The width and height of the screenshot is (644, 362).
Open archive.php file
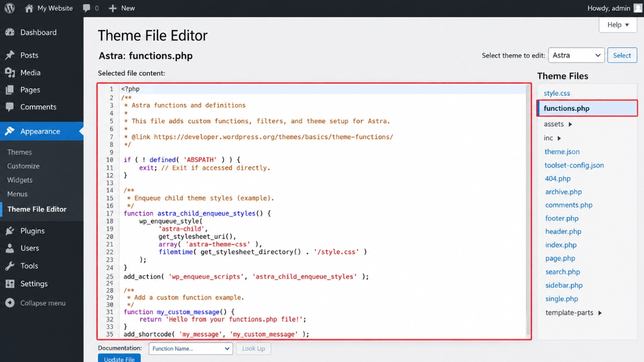point(563,192)
